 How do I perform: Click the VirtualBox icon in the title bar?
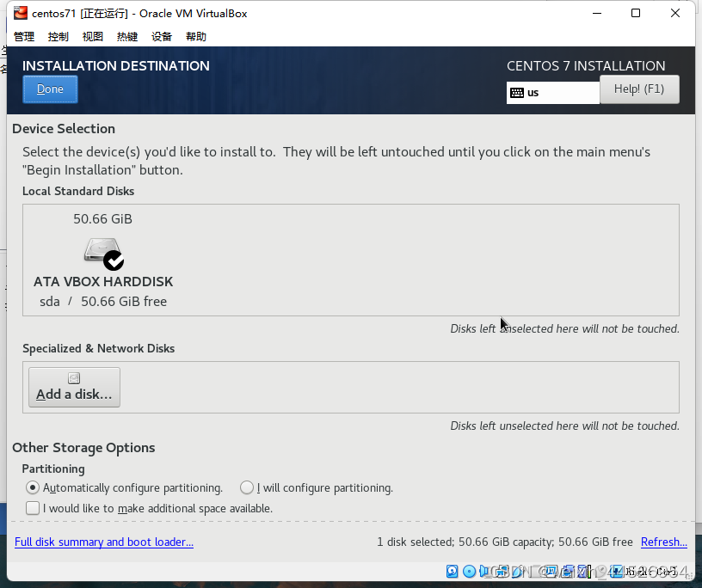(18, 13)
